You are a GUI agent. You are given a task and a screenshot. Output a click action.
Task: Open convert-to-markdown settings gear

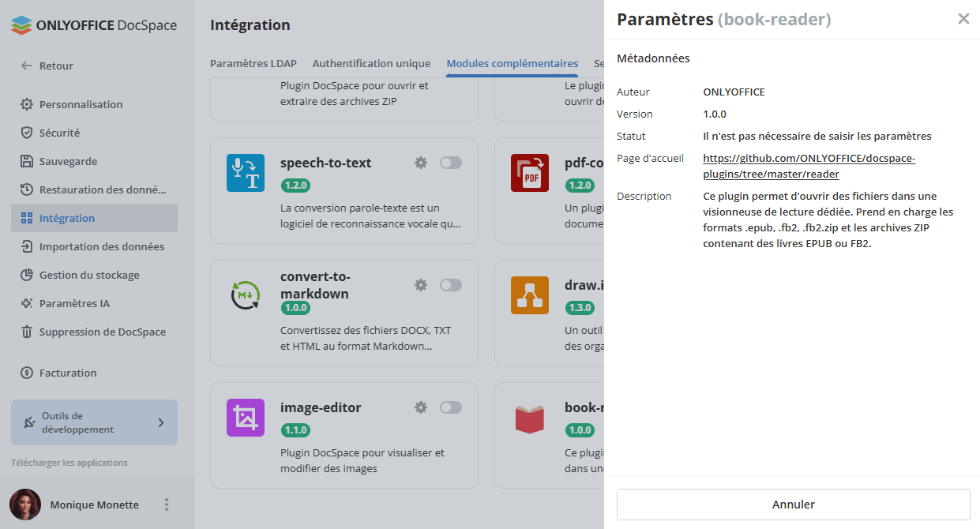point(421,285)
